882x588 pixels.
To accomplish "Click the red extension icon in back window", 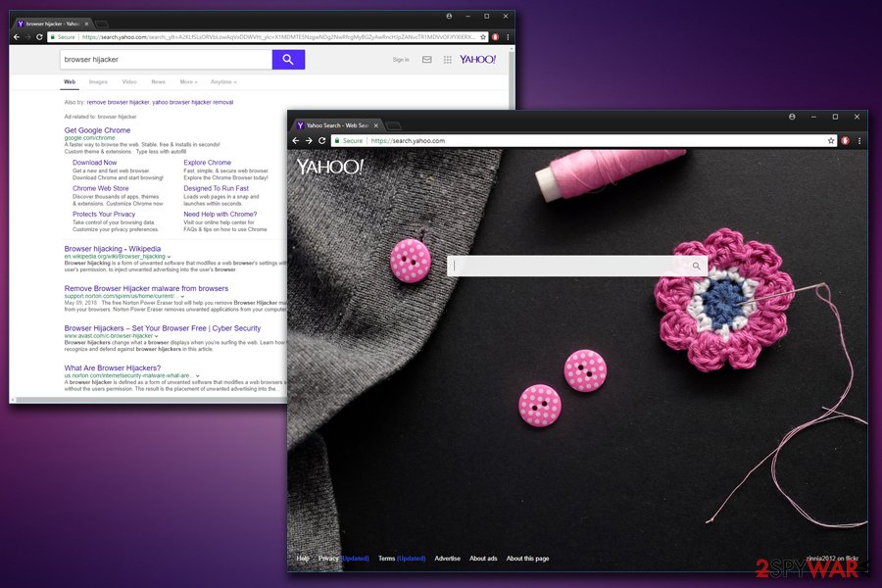I will (x=495, y=37).
